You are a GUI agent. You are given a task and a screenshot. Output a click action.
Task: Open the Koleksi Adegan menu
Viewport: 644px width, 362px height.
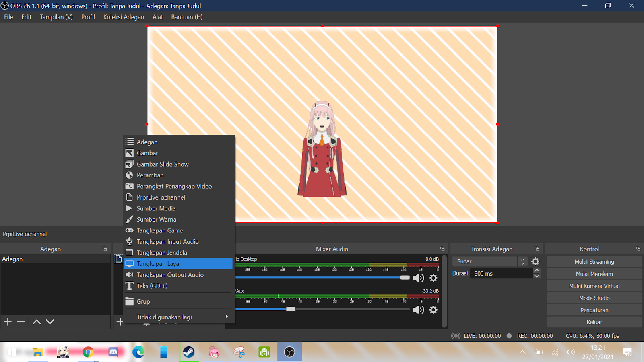(124, 17)
